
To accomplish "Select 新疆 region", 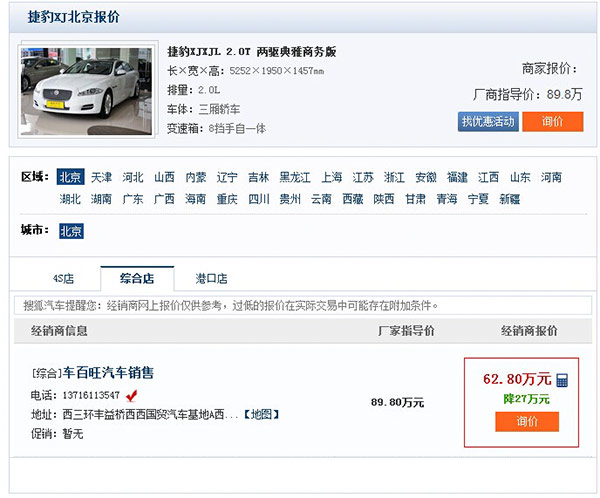I will (x=510, y=199).
